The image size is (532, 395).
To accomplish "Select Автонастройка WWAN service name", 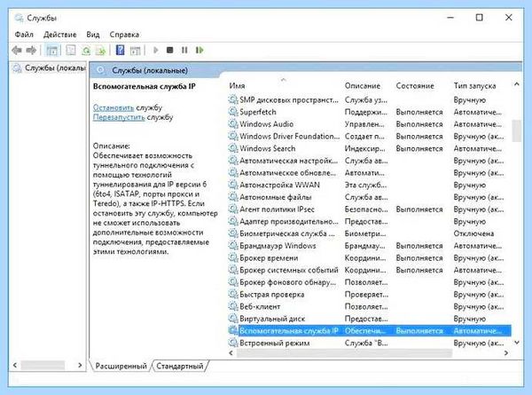I will pyautogui.click(x=279, y=186).
